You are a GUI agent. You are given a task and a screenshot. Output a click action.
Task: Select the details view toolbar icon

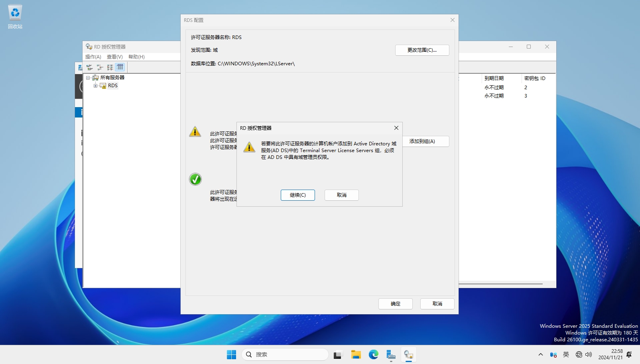tap(120, 67)
